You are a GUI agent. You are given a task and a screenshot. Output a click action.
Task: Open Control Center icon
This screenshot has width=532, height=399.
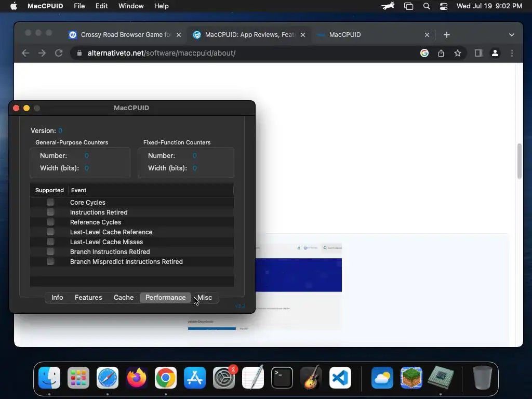[x=444, y=6]
